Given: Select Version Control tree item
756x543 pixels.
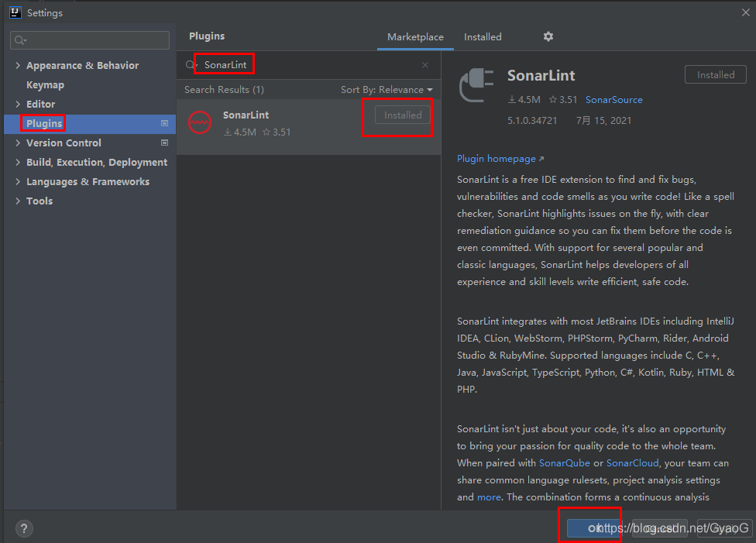Looking at the screenshot, I should (x=64, y=143).
